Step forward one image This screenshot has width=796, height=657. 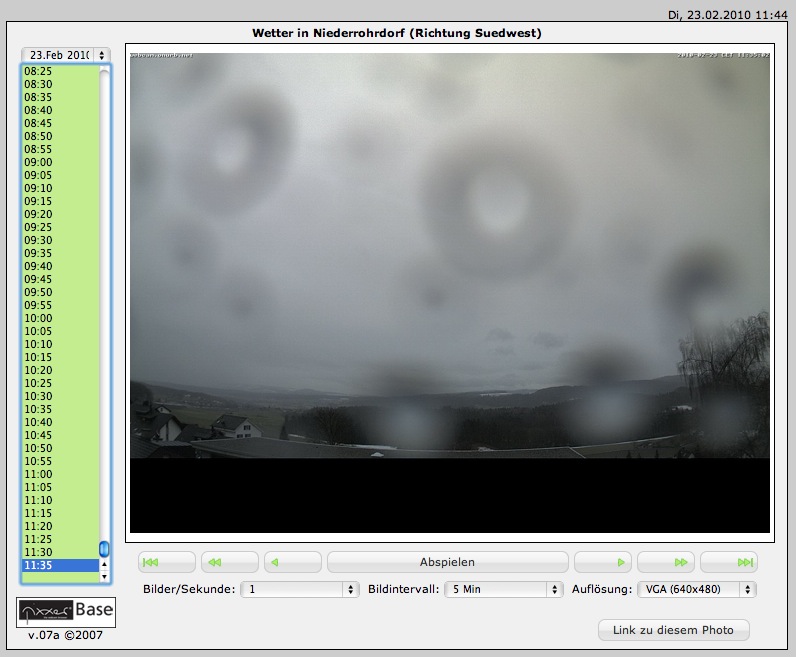coord(603,562)
